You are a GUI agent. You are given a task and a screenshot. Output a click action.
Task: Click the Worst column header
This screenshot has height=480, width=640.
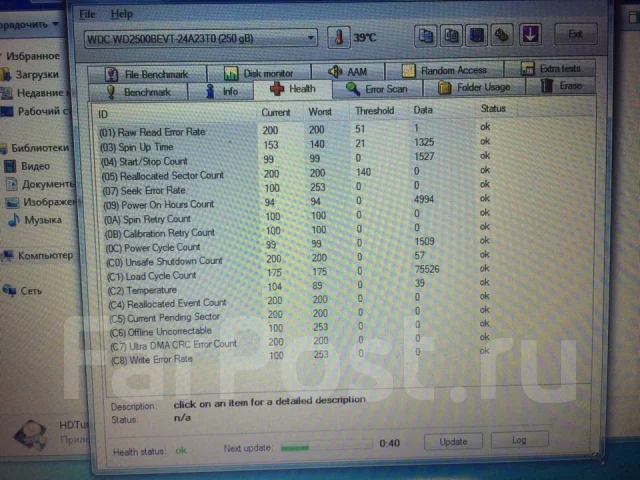click(x=326, y=112)
